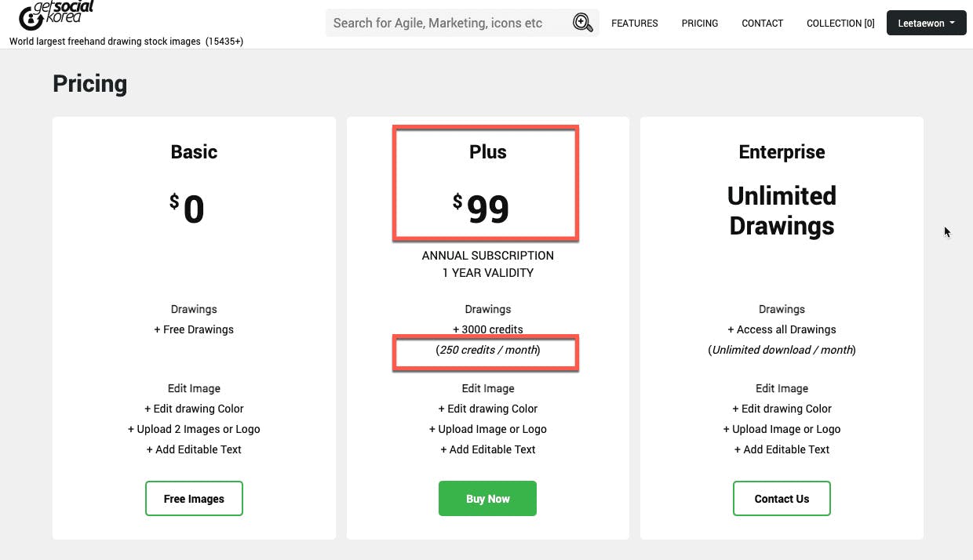Screen dimensions: 973x560
Task: Select the Plus plan heading
Action: [488, 152]
